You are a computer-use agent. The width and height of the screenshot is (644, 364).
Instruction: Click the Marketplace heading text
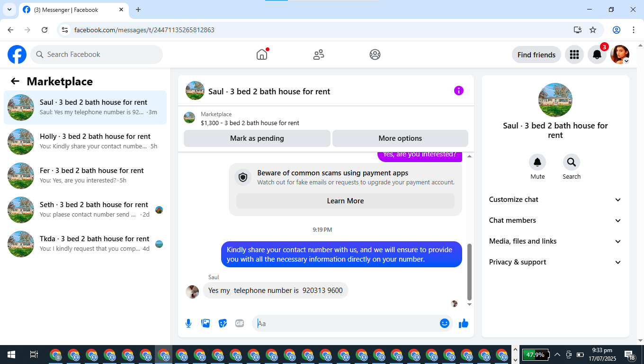60,82
